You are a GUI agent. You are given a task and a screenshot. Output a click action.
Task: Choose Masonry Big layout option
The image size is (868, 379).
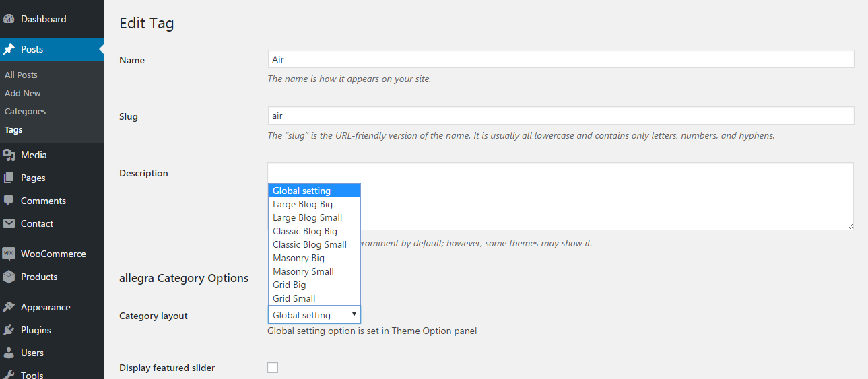point(298,258)
